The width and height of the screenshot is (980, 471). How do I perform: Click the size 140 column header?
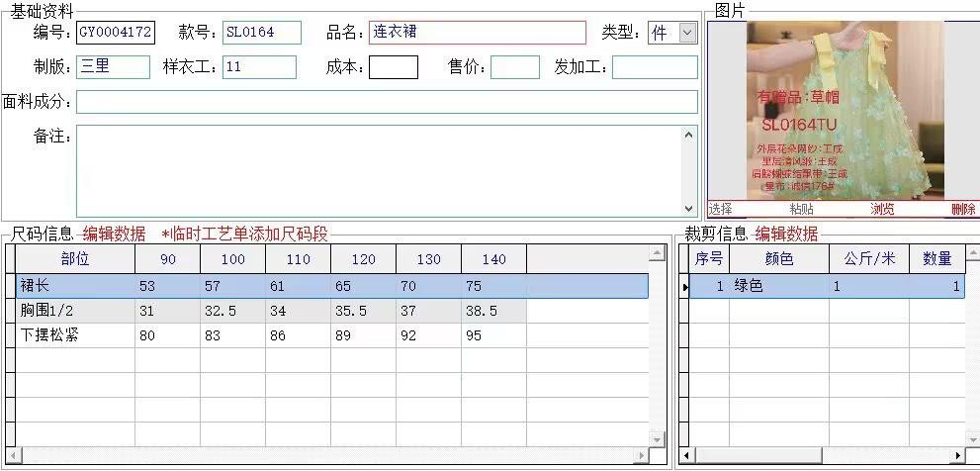pyautogui.click(x=493, y=259)
